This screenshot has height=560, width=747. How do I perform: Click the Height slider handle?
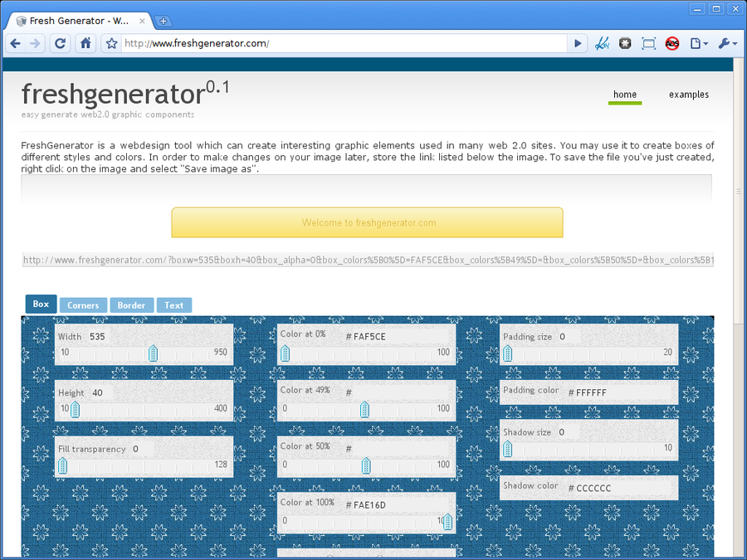pos(75,410)
